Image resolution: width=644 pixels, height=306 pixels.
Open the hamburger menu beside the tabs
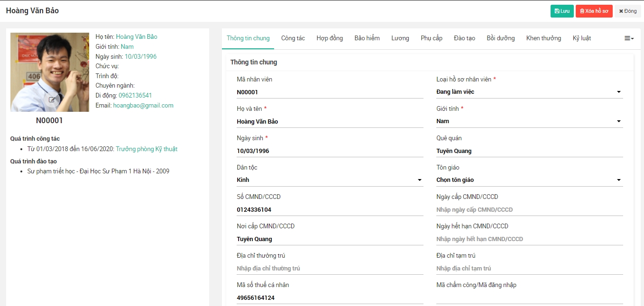(x=629, y=38)
